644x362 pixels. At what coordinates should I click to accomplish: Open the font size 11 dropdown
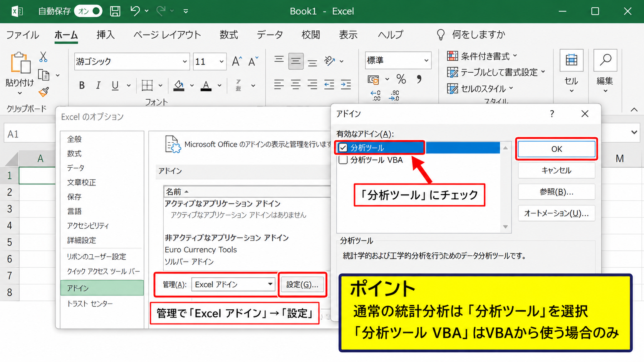(x=221, y=62)
